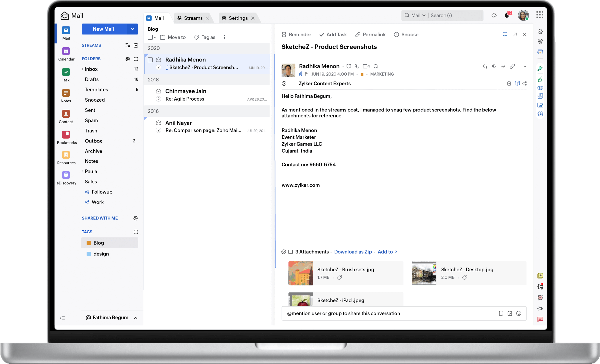
Task: Select the design tag color swatch
Action: click(89, 254)
